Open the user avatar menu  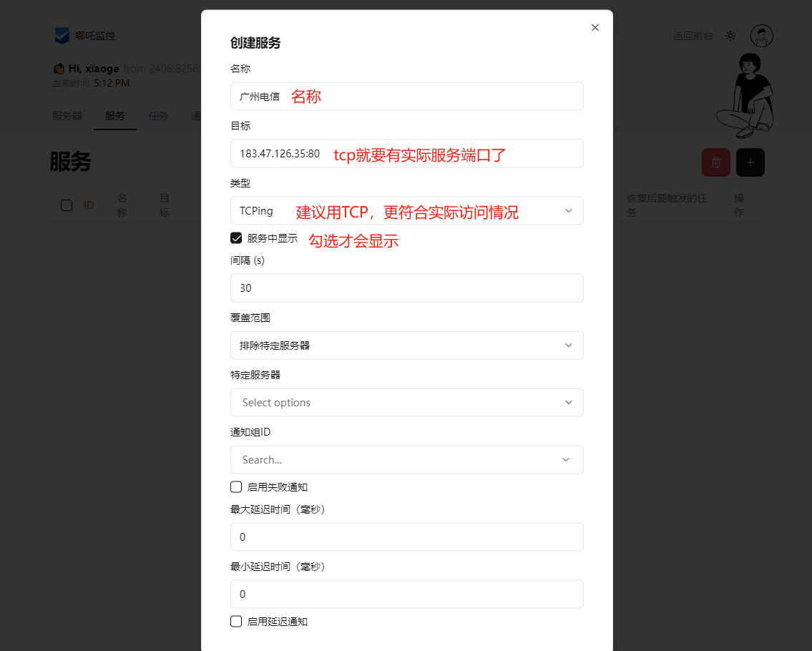[x=761, y=36]
